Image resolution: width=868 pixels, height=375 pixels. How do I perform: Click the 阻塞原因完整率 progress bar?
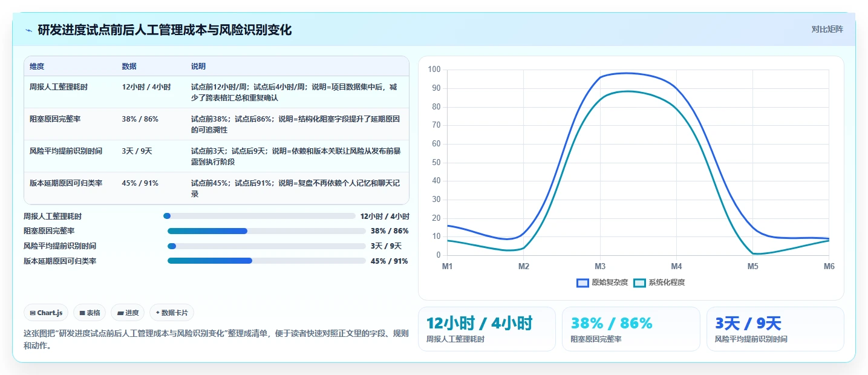pos(267,231)
